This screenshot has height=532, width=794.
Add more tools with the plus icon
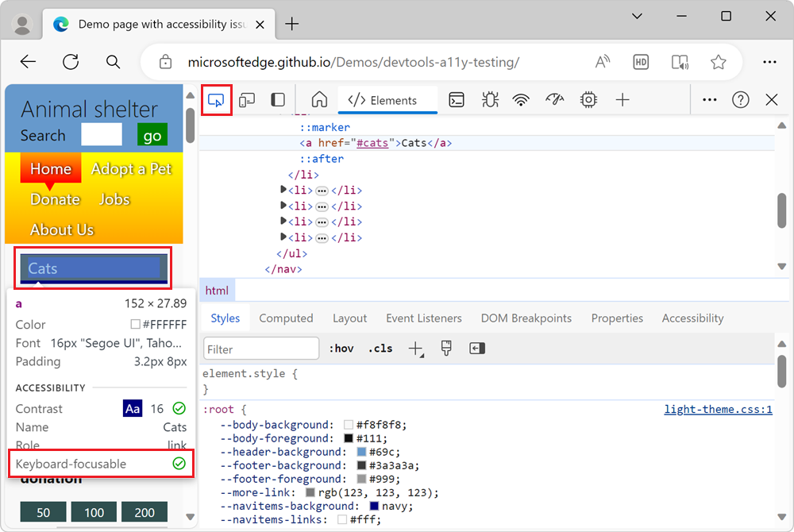(622, 100)
